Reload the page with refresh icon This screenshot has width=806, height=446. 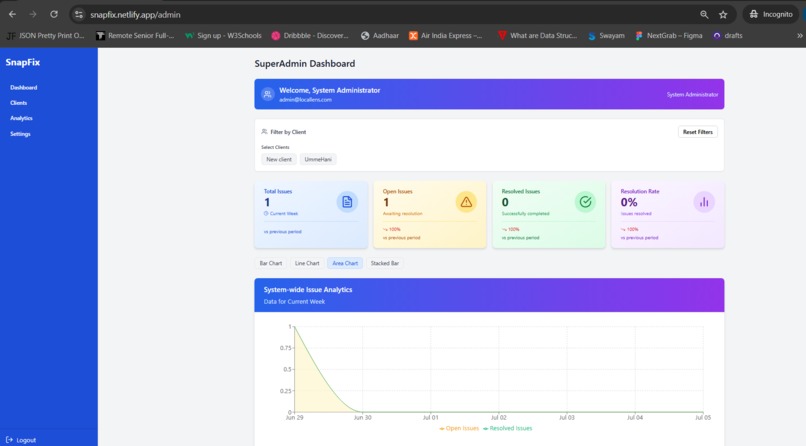point(54,14)
